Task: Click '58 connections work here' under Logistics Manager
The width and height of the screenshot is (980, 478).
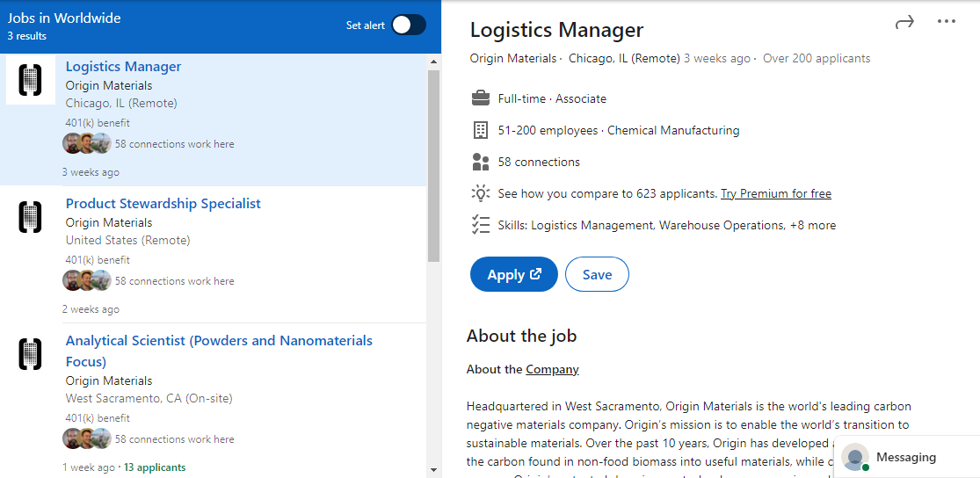Action: click(x=174, y=144)
